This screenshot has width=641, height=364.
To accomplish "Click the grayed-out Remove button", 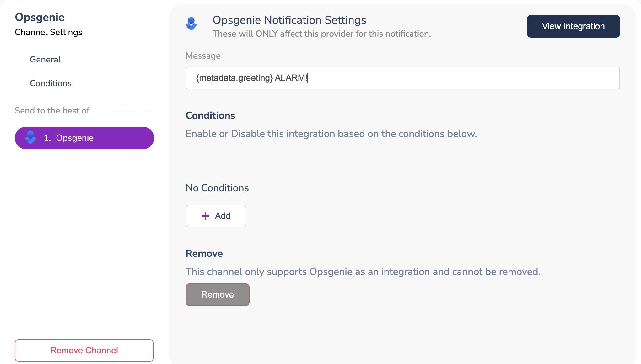I will coord(217,294).
